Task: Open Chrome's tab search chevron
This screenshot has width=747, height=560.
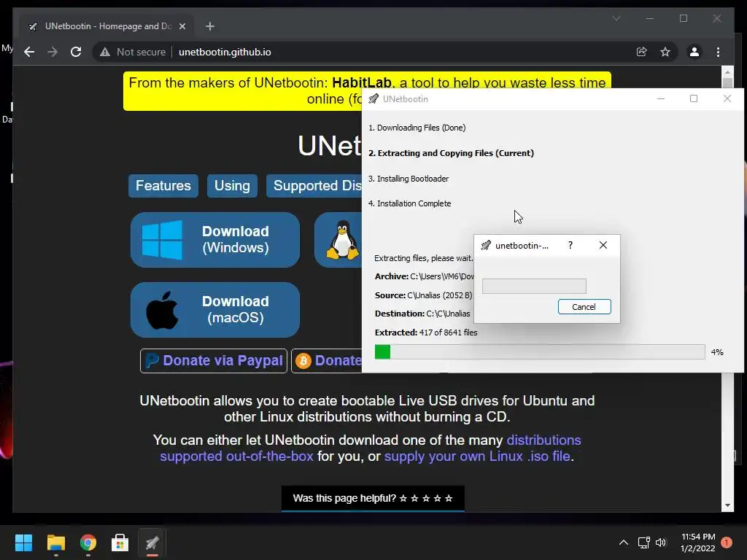Action: 616,18
